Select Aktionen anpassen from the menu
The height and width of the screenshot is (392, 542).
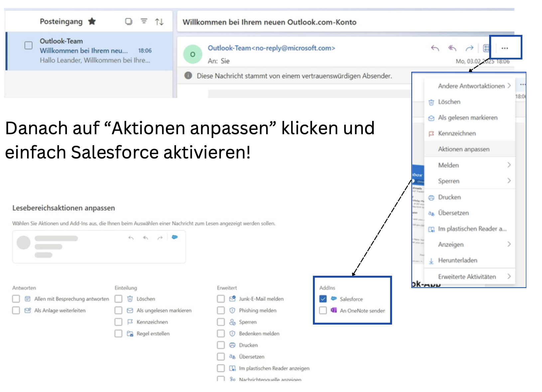click(x=464, y=149)
